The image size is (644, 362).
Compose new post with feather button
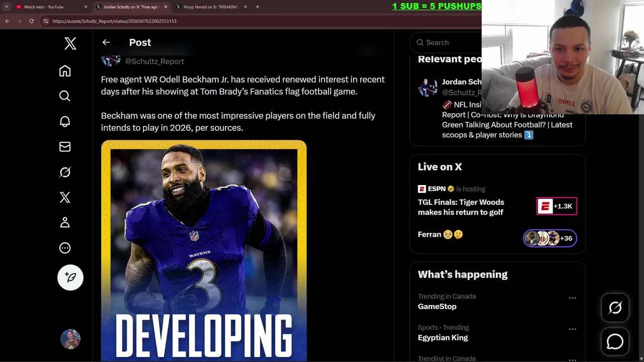pyautogui.click(x=70, y=278)
